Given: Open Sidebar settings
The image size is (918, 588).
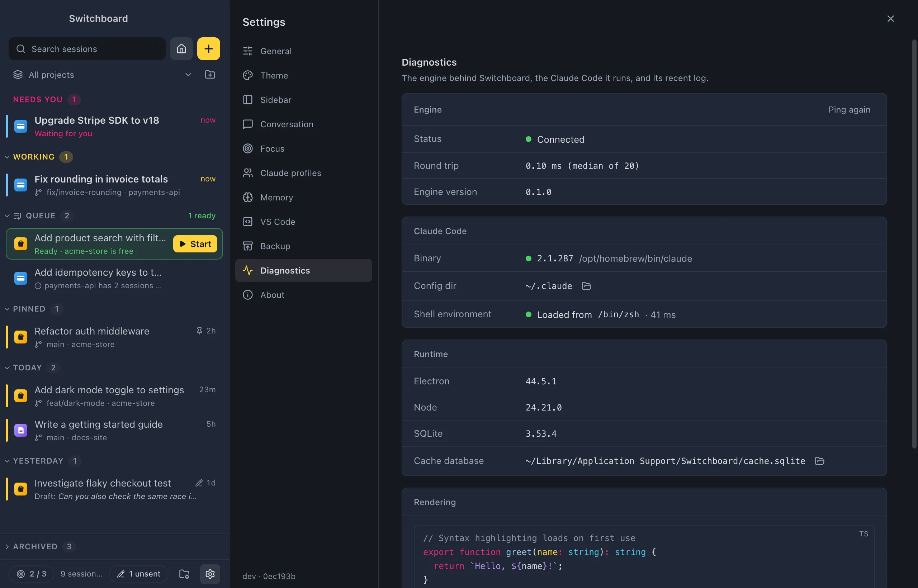Looking at the screenshot, I should pos(304,100).
